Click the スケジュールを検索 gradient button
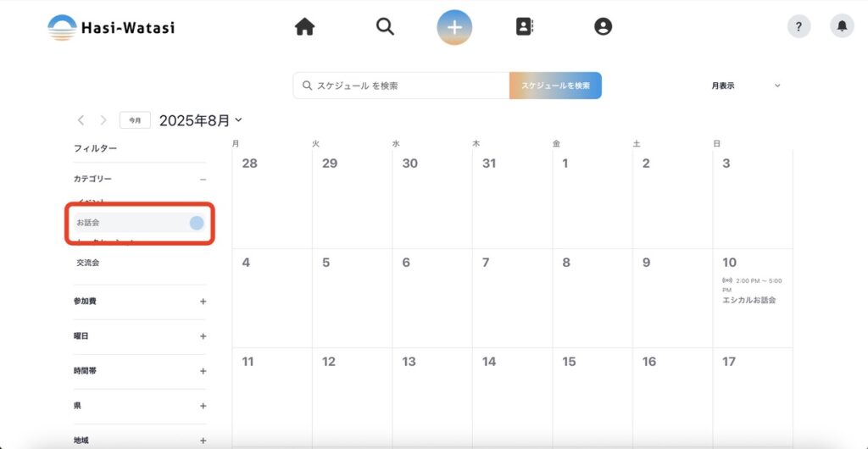 pos(555,86)
